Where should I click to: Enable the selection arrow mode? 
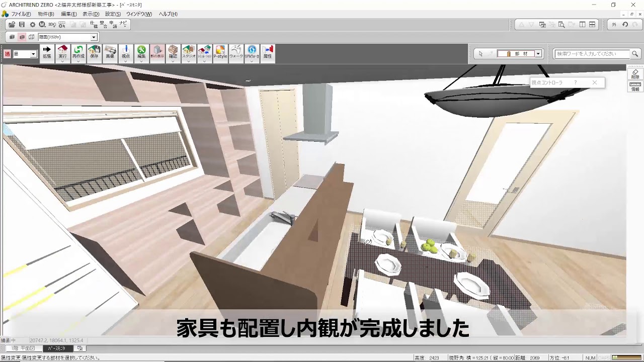(480, 53)
